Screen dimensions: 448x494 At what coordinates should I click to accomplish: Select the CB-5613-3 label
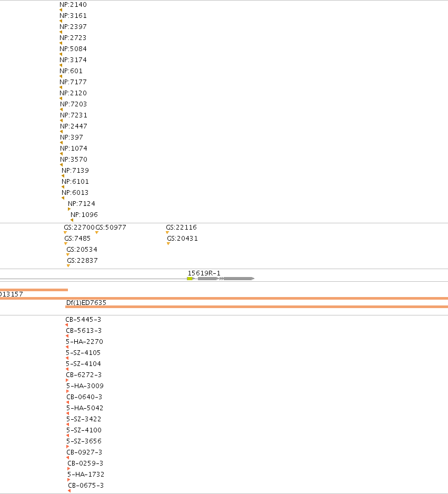point(84,331)
